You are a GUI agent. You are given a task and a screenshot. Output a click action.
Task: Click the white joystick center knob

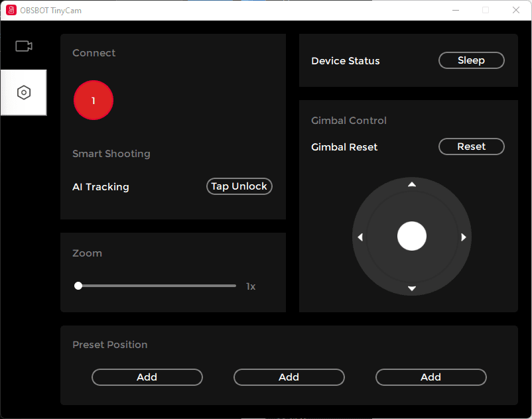pyautogui.click(x=412, y=236)
